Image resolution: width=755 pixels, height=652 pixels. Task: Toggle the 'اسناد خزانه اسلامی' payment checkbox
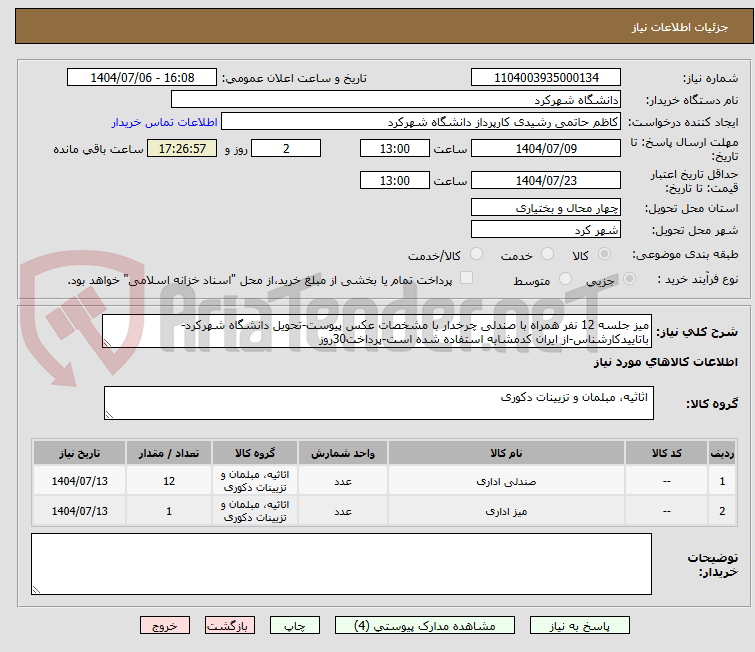(x=466, y=280)
